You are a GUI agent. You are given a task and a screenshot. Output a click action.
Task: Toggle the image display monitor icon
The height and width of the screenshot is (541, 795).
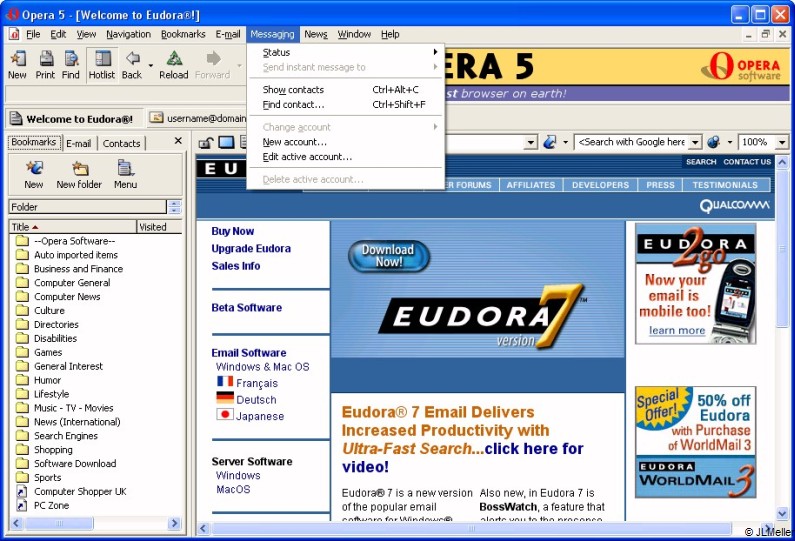pyautogui.click(x=226, y=142)
